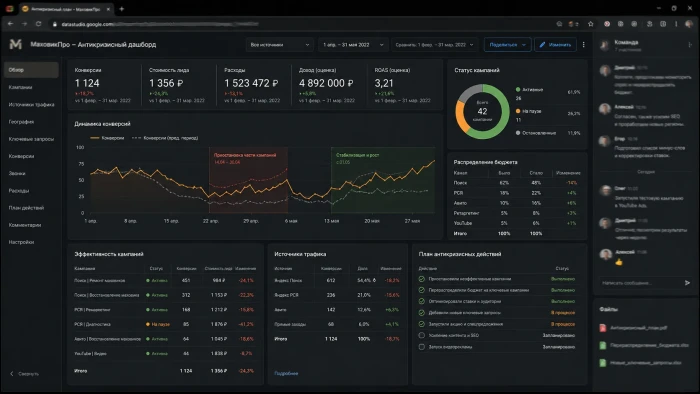
Task: Collapse the sidebar with Свернуть
Action: 25,373
